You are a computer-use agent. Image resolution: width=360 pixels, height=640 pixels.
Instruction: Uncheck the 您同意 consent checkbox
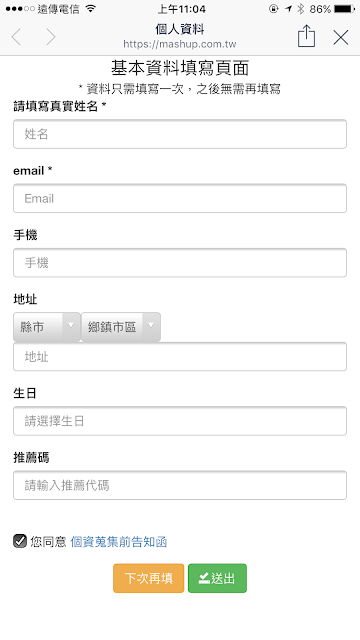pos(20,541)
